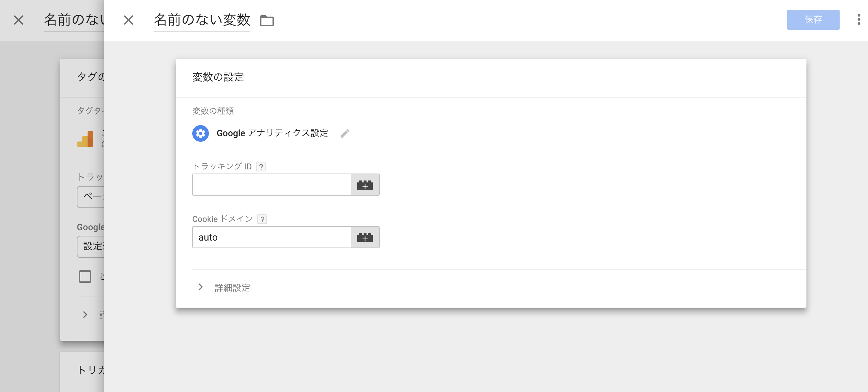Close the variable editor panel with X
Screen dimensions: 868x392
click(129, 20)
